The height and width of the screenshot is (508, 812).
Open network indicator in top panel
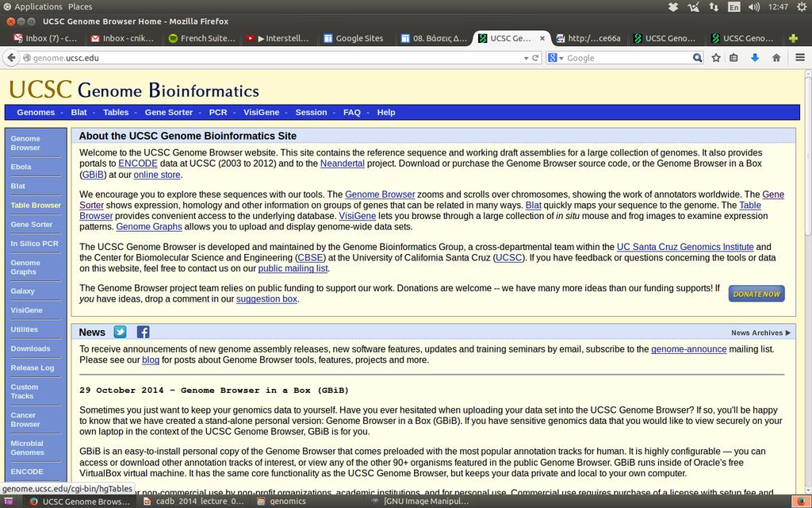pyautogui.click(x=714, y=6)
